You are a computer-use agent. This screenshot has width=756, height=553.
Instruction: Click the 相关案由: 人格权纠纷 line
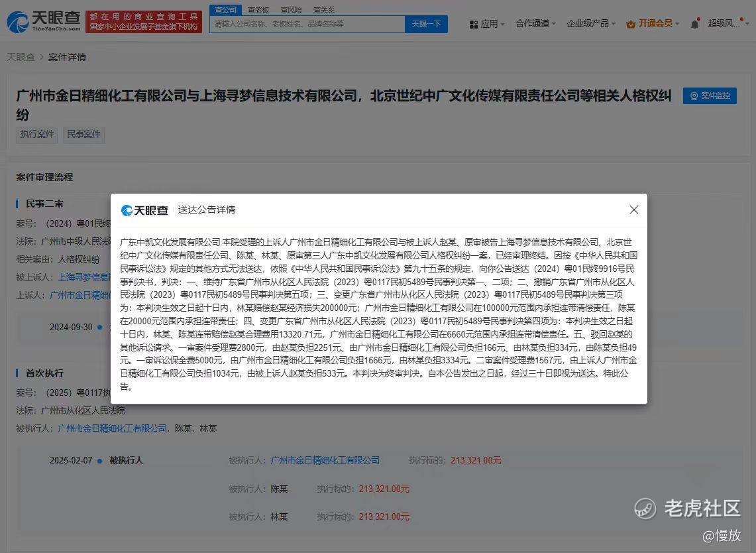click(58, 259)
